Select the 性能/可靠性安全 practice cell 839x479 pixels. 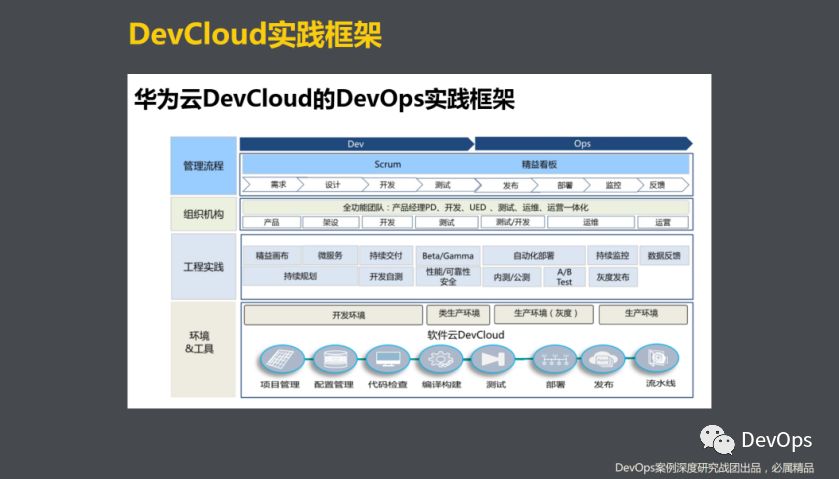click(x=448, y=276)
